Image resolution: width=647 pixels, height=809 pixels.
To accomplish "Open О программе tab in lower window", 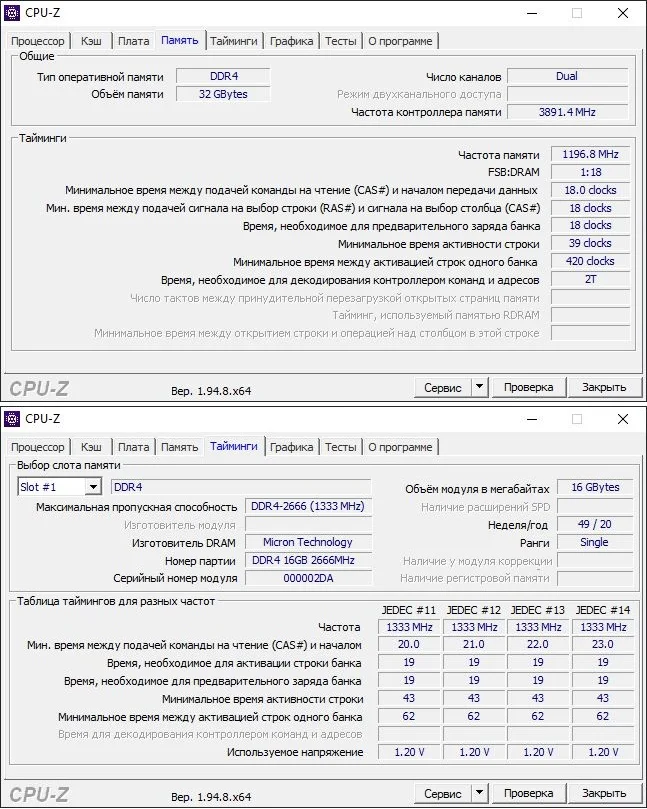I will 400,447.
